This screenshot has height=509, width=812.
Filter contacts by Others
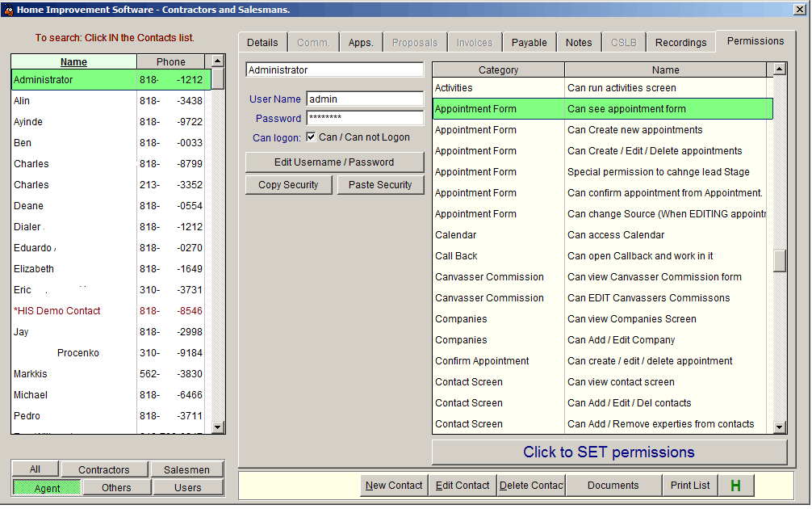coord(116,488)
